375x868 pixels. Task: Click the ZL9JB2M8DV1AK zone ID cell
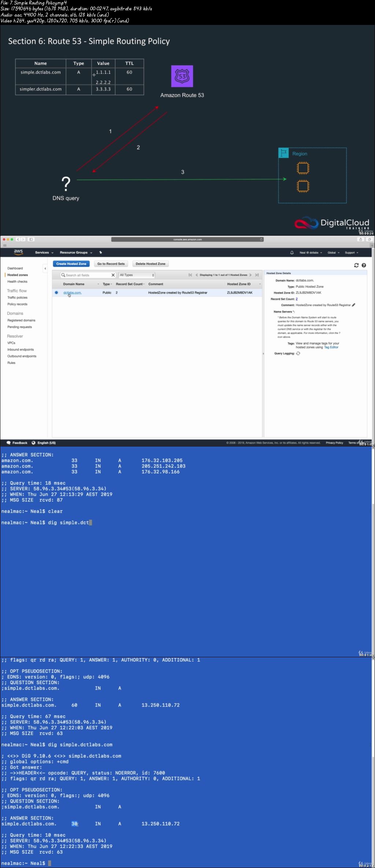[x=240, y=293]
